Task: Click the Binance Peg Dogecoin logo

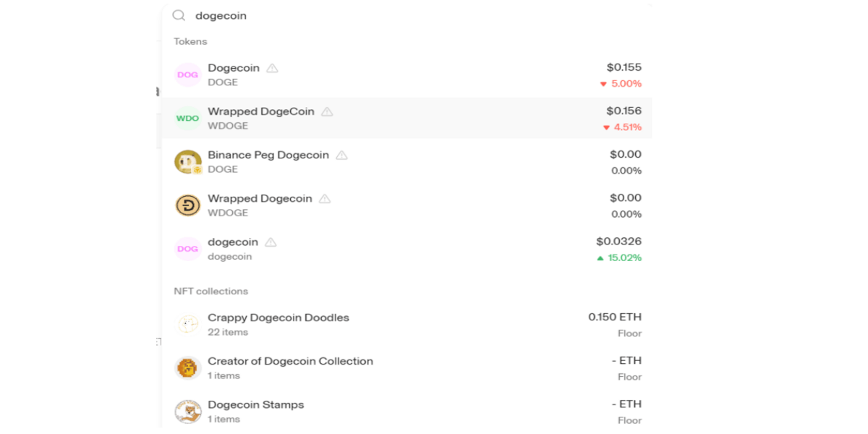Action: (x=187, y=162)
